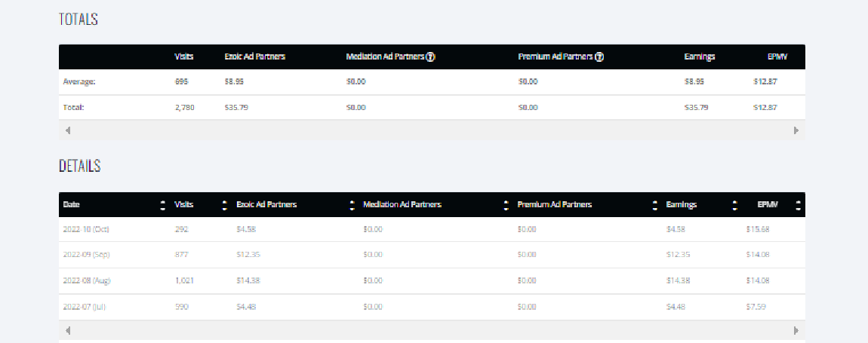Sort by Premium Ad Partners column
This screenshot has width=868, height=343.
655,205
